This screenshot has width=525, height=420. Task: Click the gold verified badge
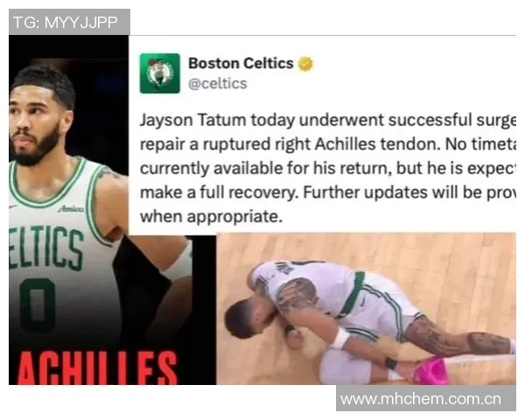pyautogui.click(x=305, y=64)
